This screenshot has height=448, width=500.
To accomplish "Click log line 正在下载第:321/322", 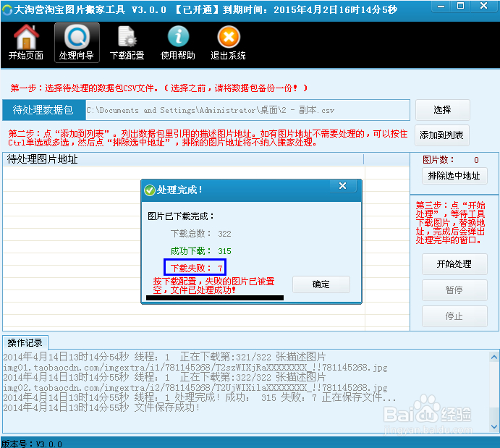I will coord(164,357).
